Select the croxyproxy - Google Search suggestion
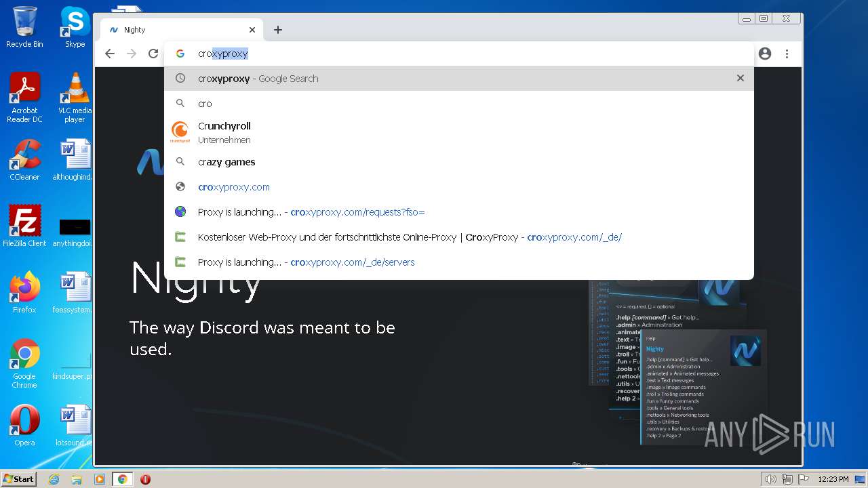 click(x=459, y=78)
